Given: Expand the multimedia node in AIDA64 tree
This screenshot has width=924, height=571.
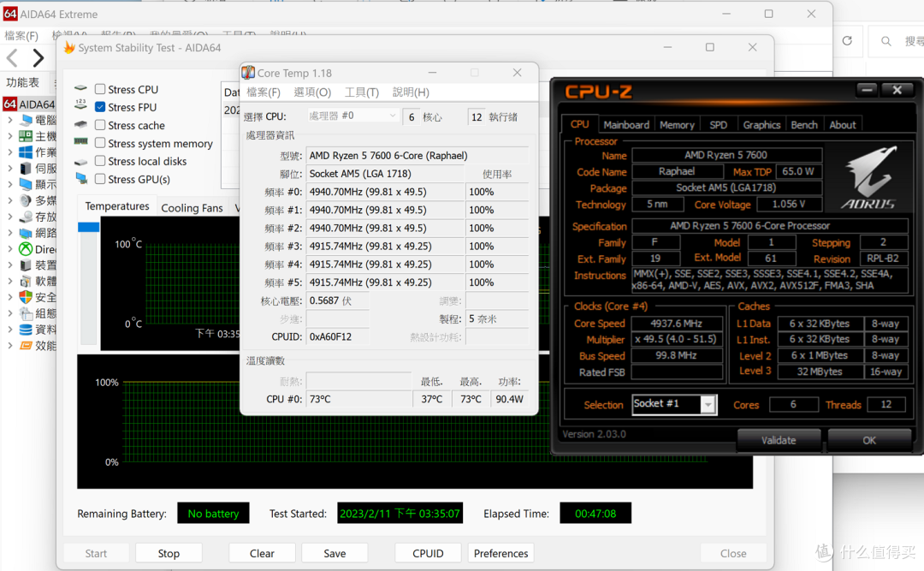Looking at the screenshot, I should pyautogui.click(x=10, y=200).
